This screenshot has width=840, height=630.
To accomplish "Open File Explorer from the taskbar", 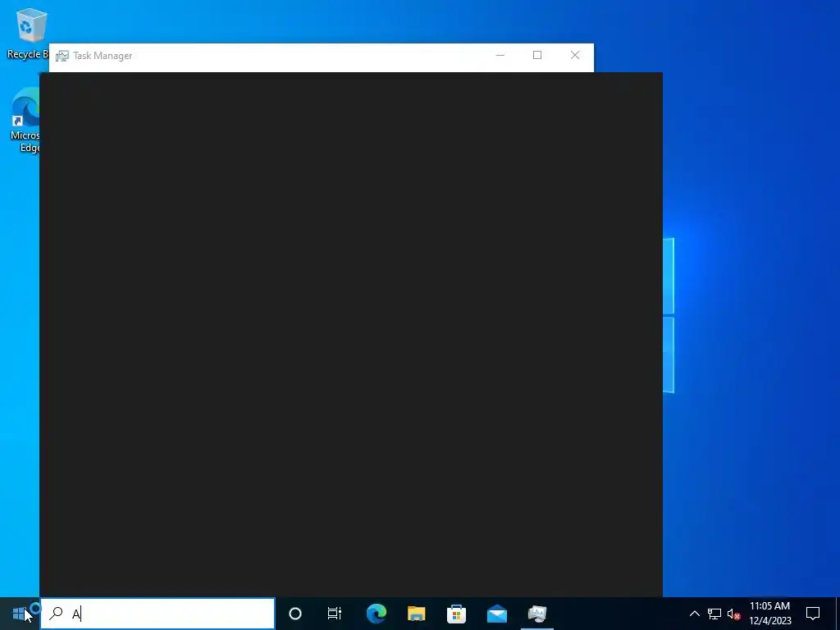I will click(416, 614).
